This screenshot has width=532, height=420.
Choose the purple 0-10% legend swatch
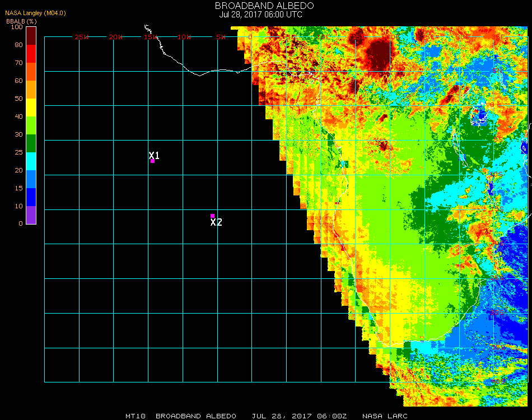coord(31,215)
